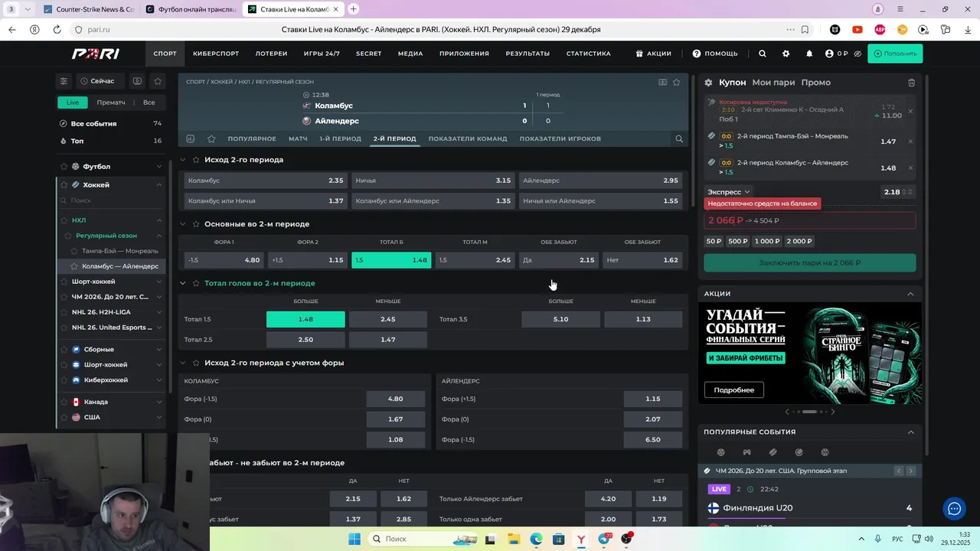Toggle balance visibility with the crossed eye icon
Image resolution: width=980 pixels, height=551 pixels.
point(857,54)
